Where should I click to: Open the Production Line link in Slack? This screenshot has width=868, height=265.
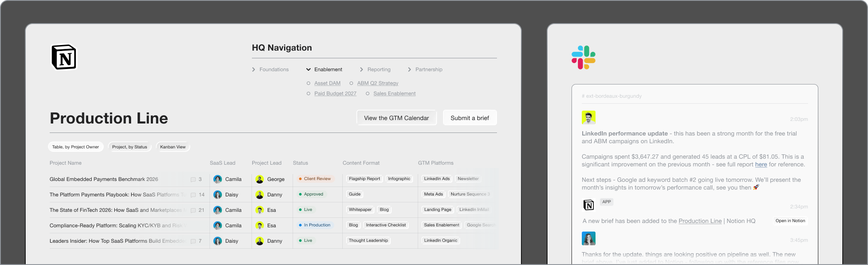coord(700,221)
